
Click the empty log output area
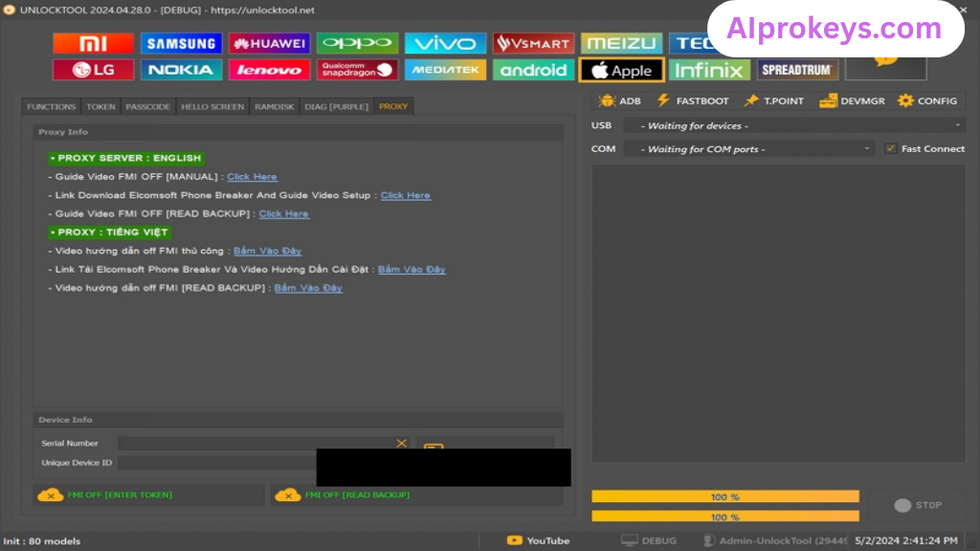779,314
